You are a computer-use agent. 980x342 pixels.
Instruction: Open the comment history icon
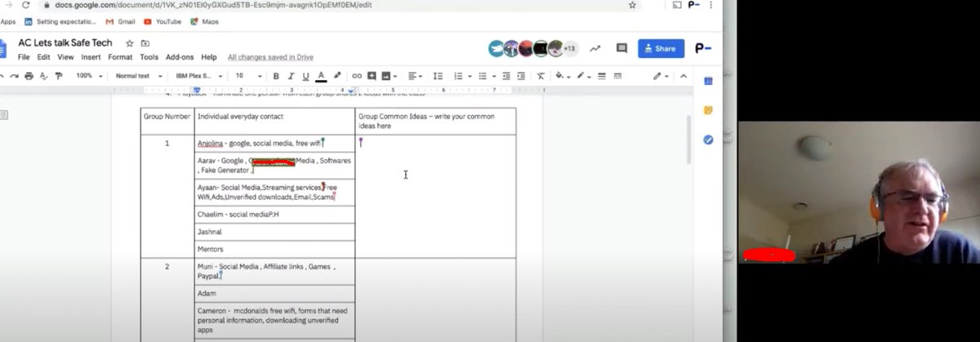click(621, 48)
